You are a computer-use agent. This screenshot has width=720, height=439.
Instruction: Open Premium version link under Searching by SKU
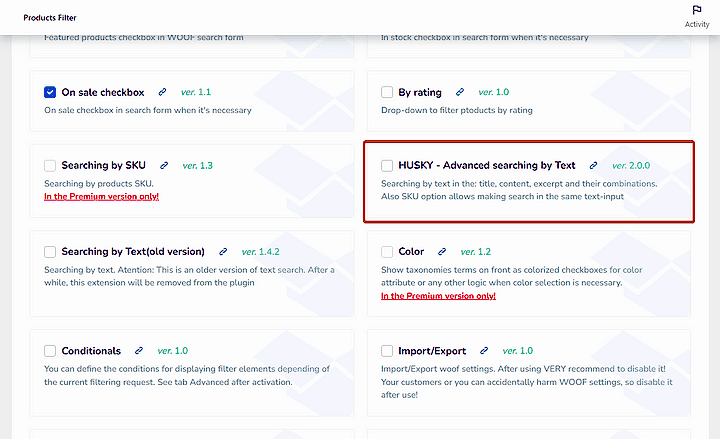tap(101, 197)
